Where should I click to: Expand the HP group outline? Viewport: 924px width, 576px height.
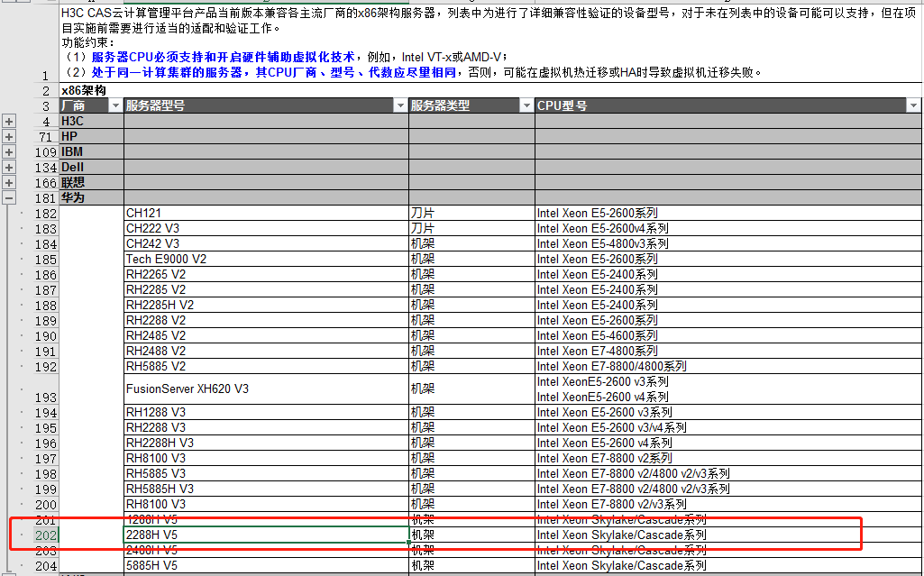[x=9, y=137]
